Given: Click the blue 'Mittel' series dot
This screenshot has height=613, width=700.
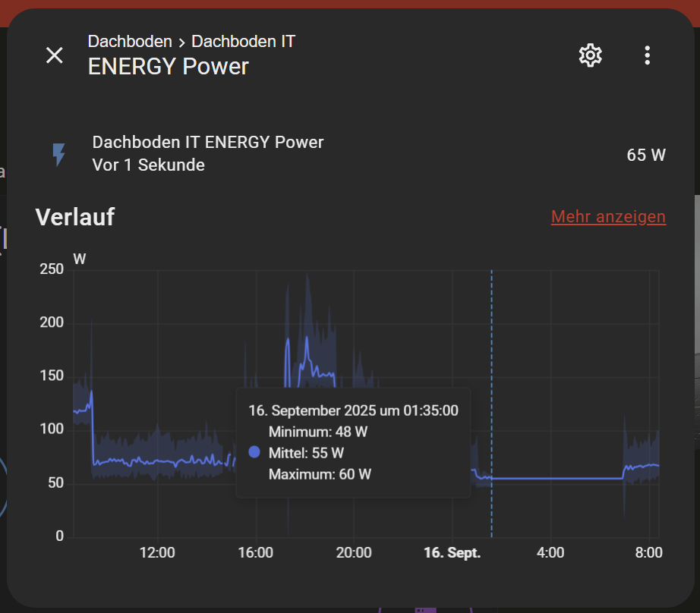Looking at the screenshot, I should point(254,452).
